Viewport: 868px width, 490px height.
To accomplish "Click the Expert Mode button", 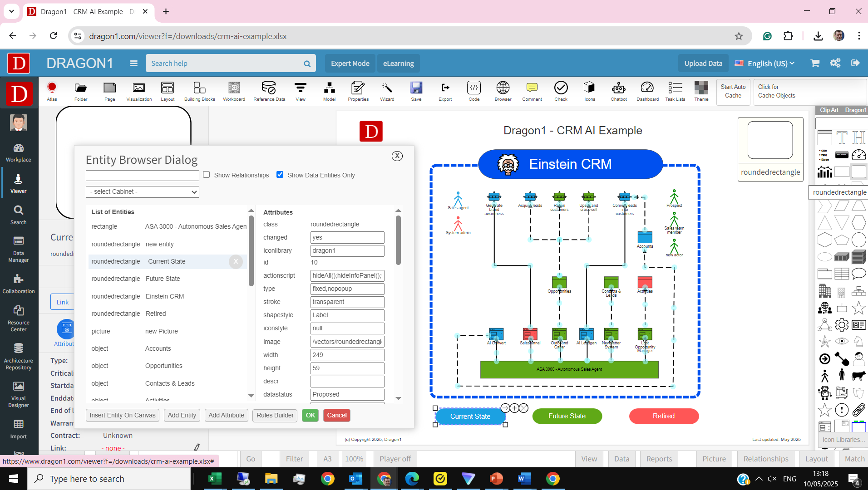I will pyautogui.click(x=350, y=64).
